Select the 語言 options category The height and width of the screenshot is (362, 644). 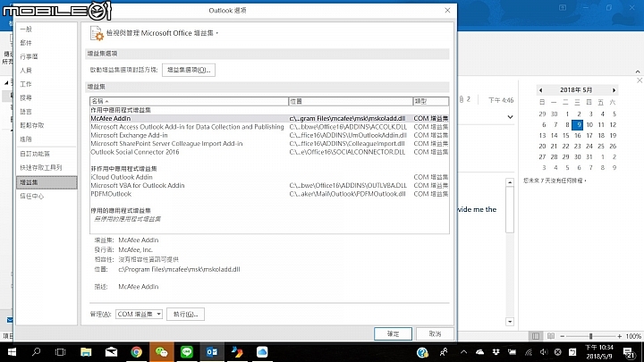[47, 112]
